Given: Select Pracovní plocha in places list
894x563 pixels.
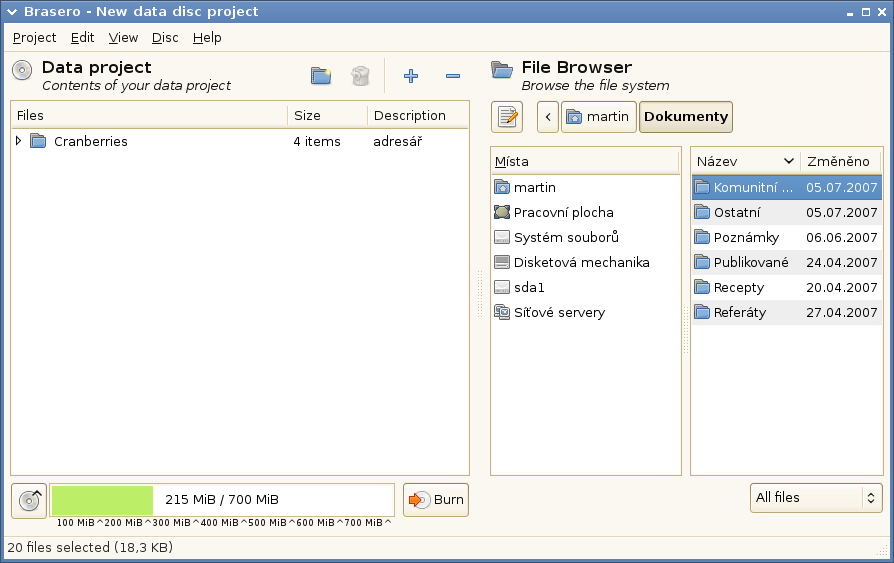Looking at the screenshot, I should pyautogui.click(x=586, y=212).
